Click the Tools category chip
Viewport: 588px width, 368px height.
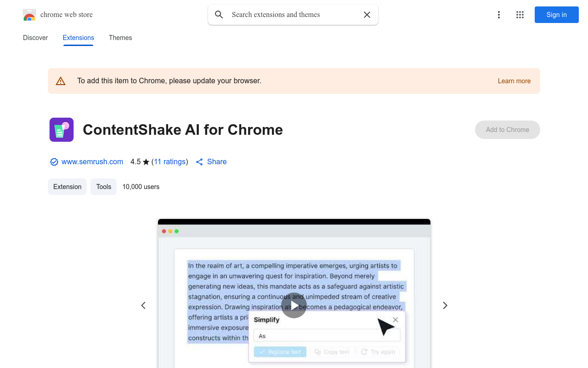click(104, 187)
